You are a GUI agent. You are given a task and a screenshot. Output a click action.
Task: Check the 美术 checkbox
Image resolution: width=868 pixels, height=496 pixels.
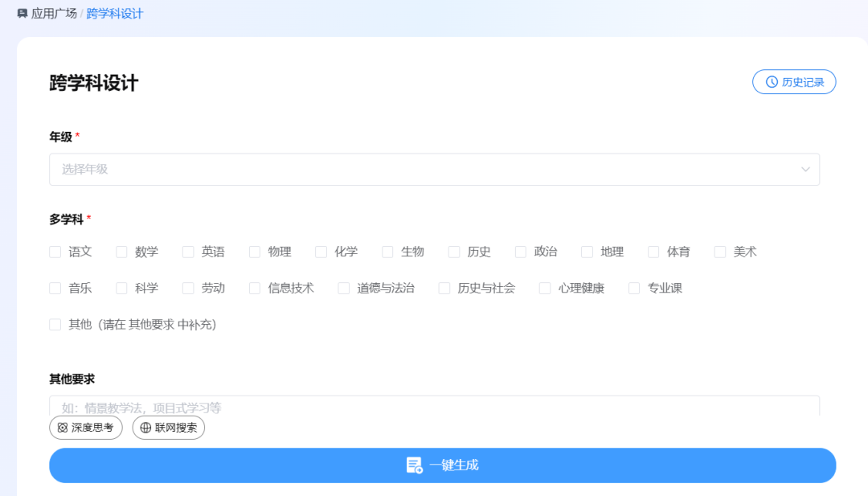(x=719, y=252)
